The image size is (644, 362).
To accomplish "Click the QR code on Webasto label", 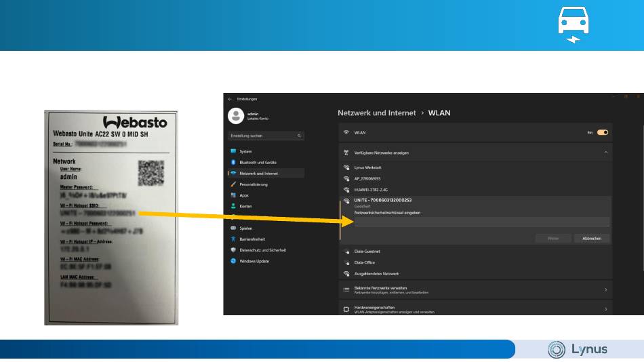I will (x=150, y=173).
